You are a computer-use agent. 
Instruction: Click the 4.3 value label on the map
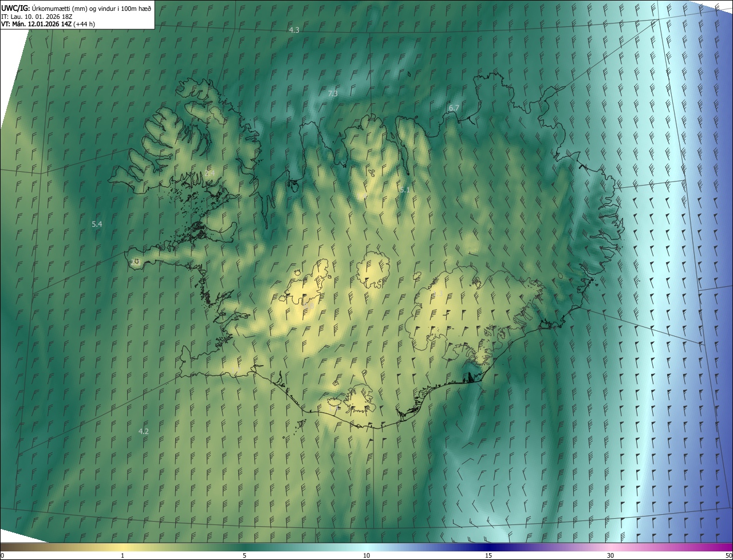click(294, 30)
